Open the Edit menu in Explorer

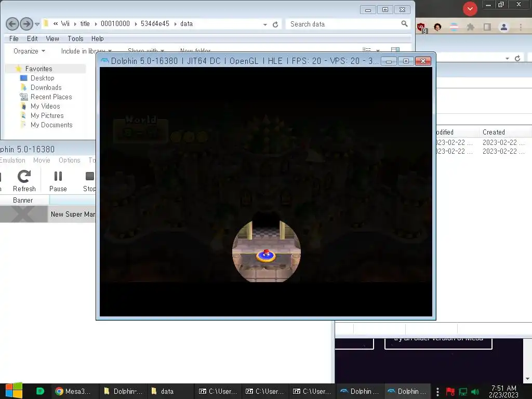pos(32,38)
